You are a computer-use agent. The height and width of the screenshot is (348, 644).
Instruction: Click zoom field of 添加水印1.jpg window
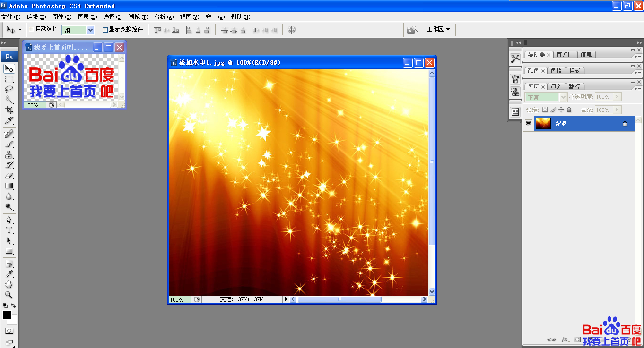180,300
